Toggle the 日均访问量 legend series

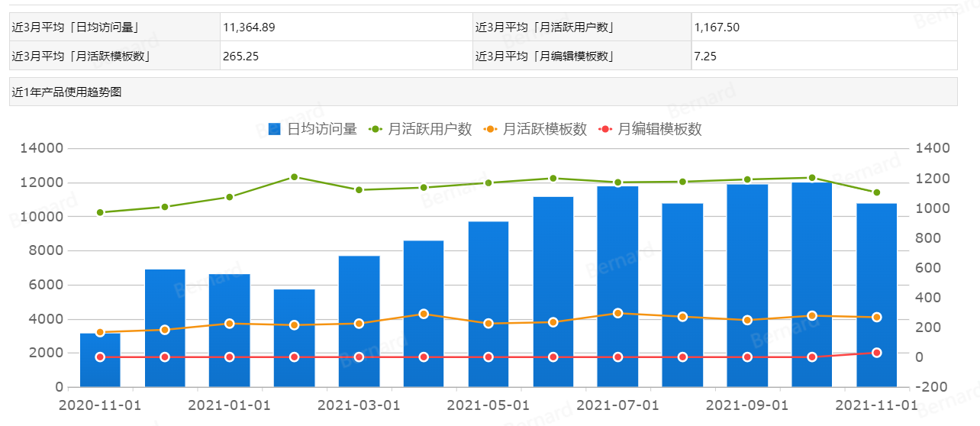(313, 129)
